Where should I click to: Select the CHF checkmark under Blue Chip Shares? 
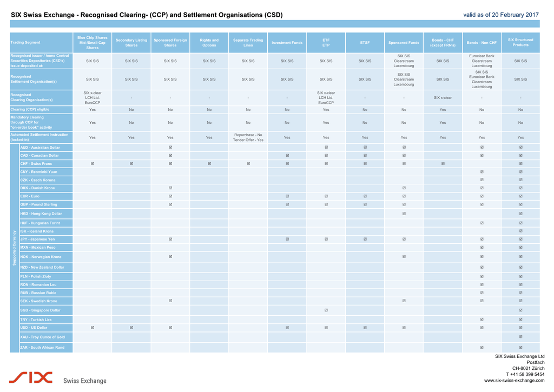(x=93, y=163)
